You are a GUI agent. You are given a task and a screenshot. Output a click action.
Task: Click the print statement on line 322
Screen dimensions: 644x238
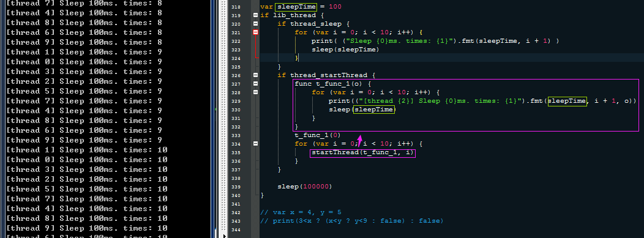point(435,41)
